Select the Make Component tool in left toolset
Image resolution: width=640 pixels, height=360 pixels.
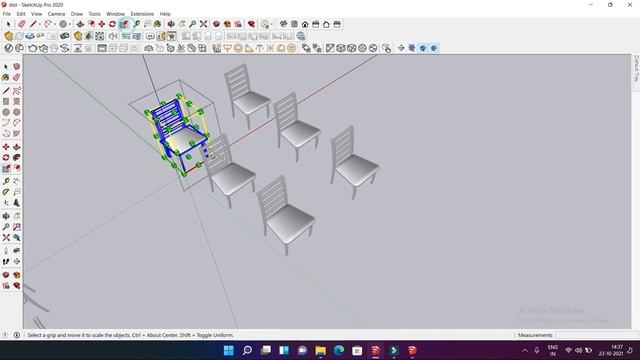coord(16,66)
